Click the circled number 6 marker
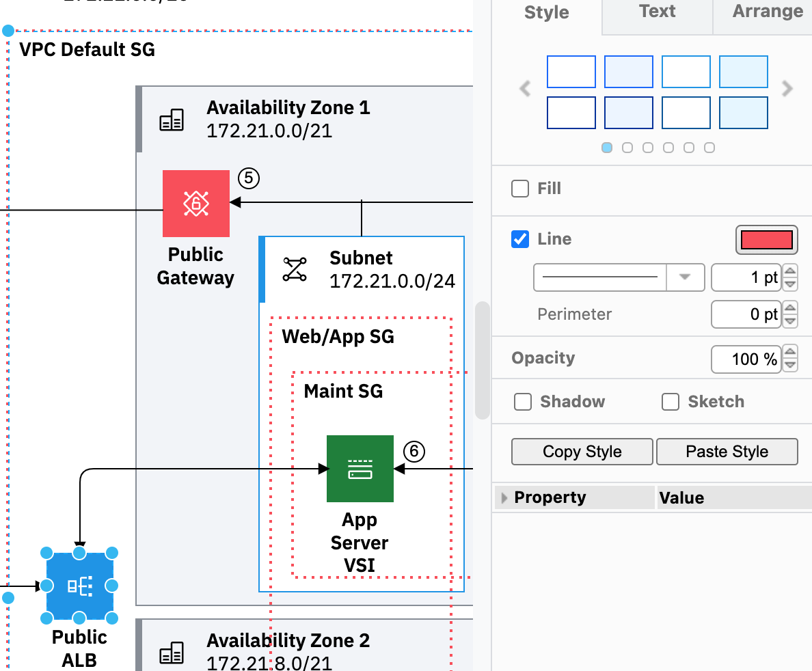This screenshot has height=671, width=812. pos(414,452)
